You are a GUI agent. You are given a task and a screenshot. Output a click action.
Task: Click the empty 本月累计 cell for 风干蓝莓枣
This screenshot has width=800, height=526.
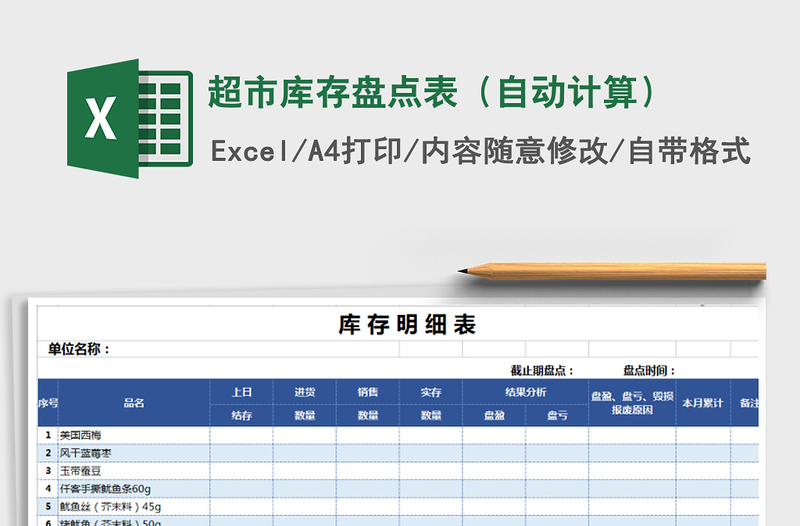[703, 453]
